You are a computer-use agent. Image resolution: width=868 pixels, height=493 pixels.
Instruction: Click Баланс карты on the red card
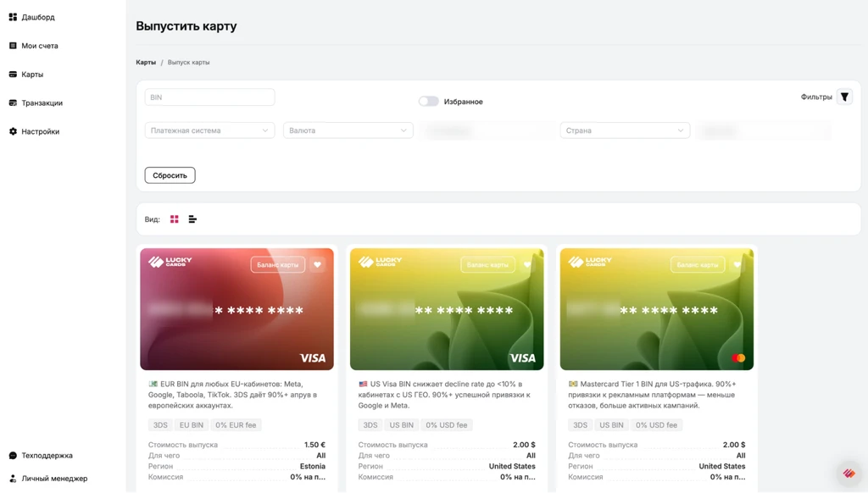coord(277,265)
